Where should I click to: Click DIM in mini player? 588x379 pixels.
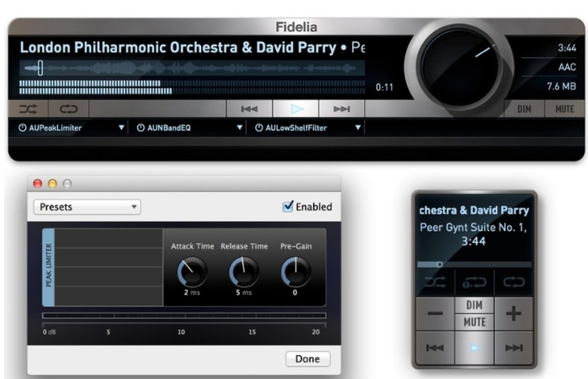point(474,305)
